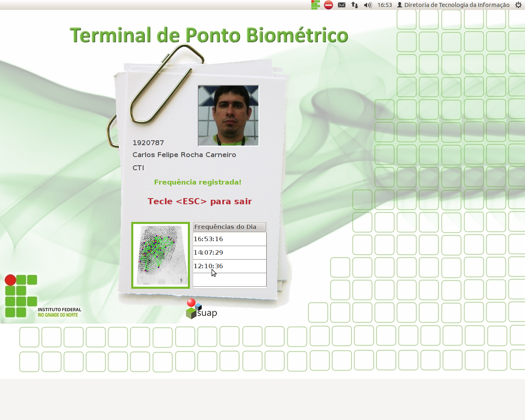Click the employee photo on the card
The width and height of the screenshot is (525, 420).
pyautogui.click(x=228, y=116)
